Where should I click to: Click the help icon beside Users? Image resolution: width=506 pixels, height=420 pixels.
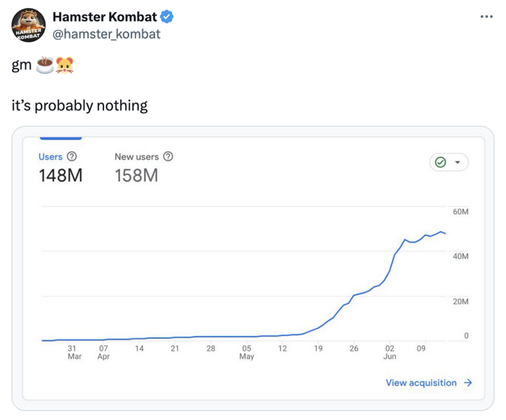click(71, 157)
